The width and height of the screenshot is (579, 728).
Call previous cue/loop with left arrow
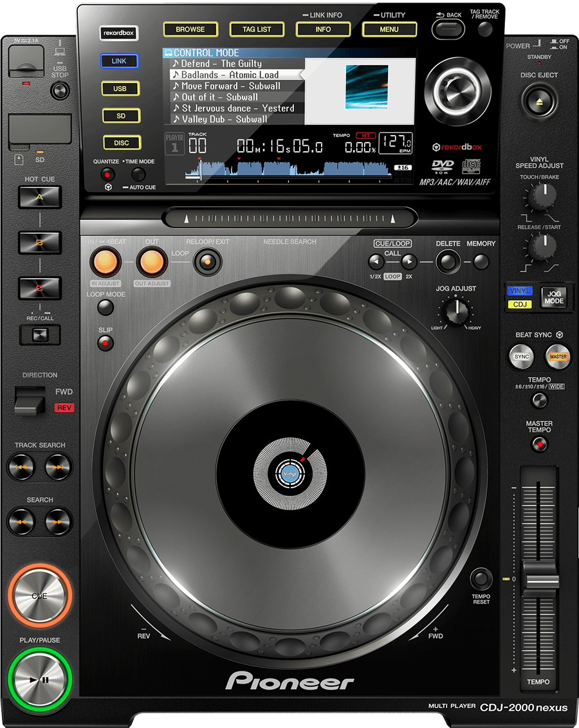click(x=376, y=262)
